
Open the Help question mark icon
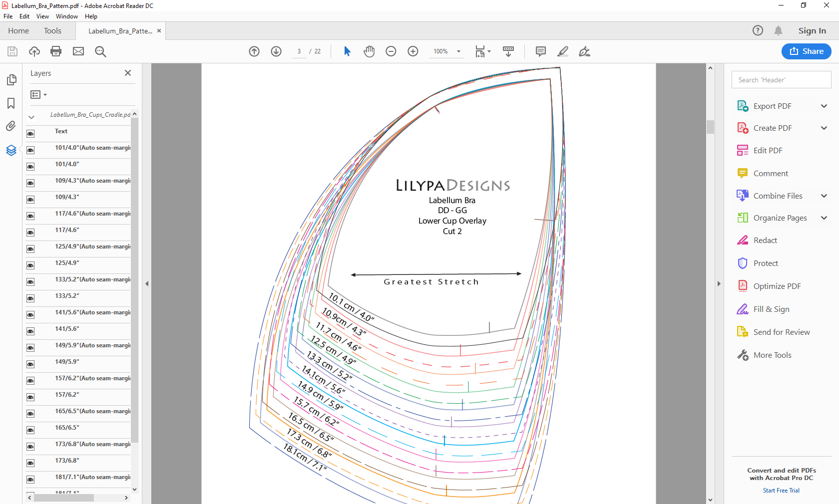coord(758,30)
